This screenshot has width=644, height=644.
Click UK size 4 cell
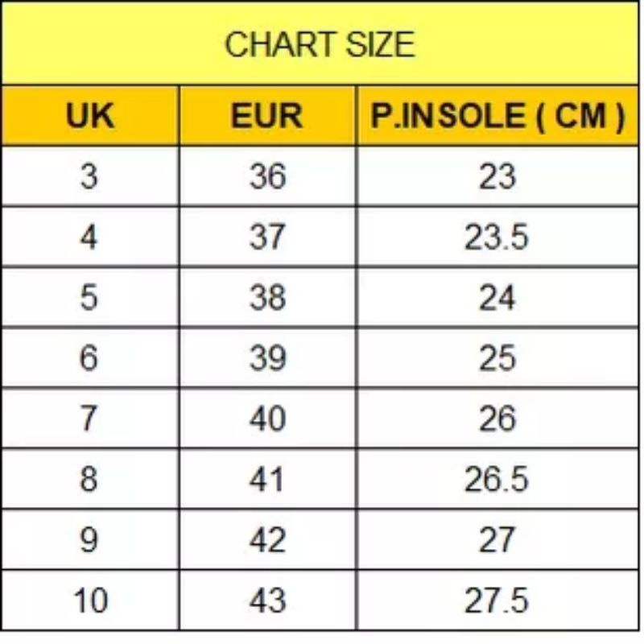(89, 237)
